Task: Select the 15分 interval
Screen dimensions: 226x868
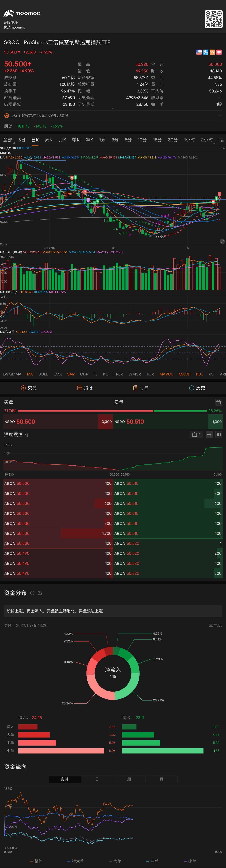Action: pos(157,140)
